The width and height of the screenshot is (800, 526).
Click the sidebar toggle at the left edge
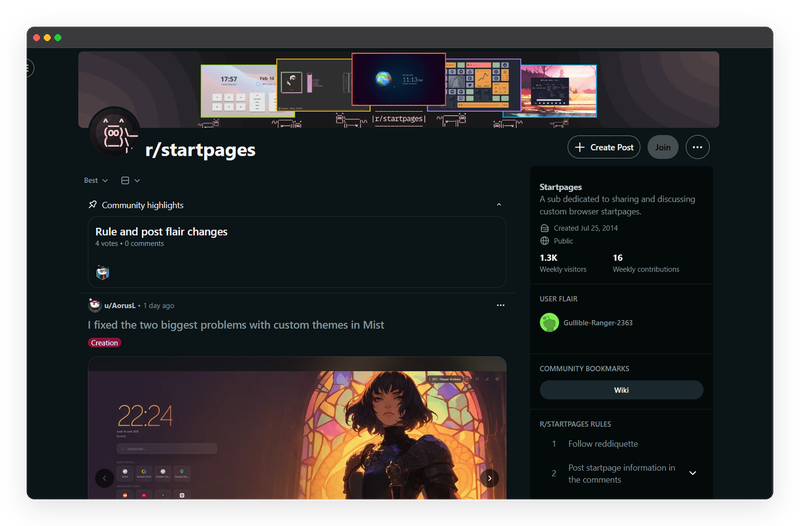pyautogui.click(x=30, y=68)
